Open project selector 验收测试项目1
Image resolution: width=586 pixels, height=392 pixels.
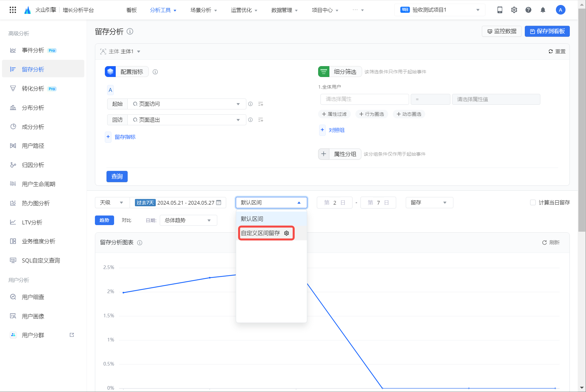point(440,10)
